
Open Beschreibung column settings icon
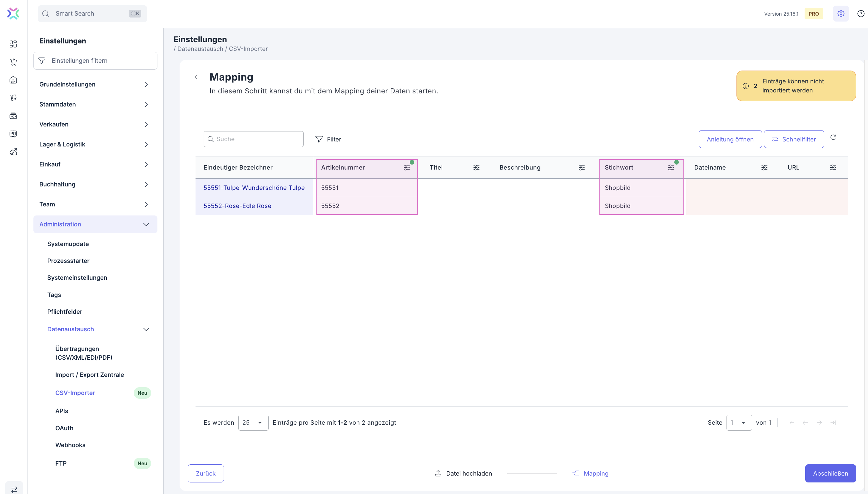tap(582, 168)
